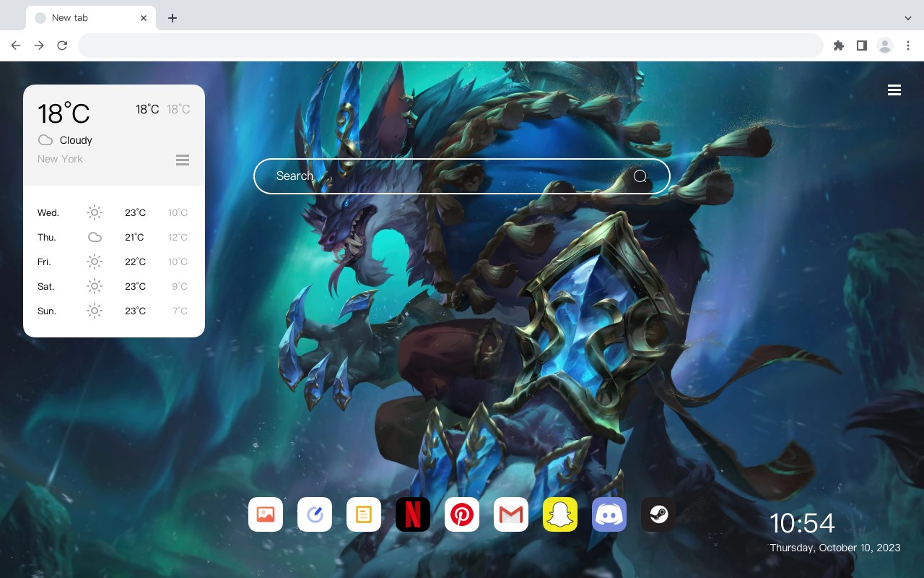The image size is (924, 578).
Task: Click the Cloudy condition text
Action: [76, 140]
